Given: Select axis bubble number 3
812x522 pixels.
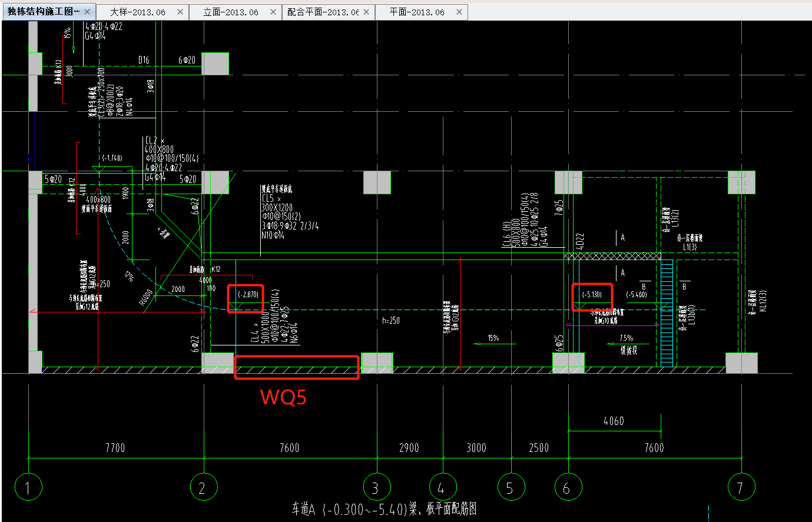Looking at the screenshot, I should coord(376,487).
